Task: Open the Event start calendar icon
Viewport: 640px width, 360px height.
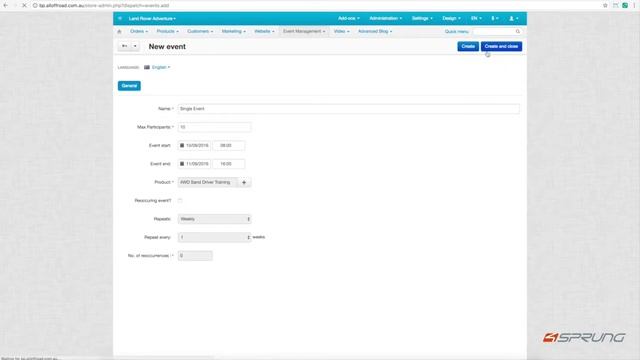Action: (x=182, y=145)
